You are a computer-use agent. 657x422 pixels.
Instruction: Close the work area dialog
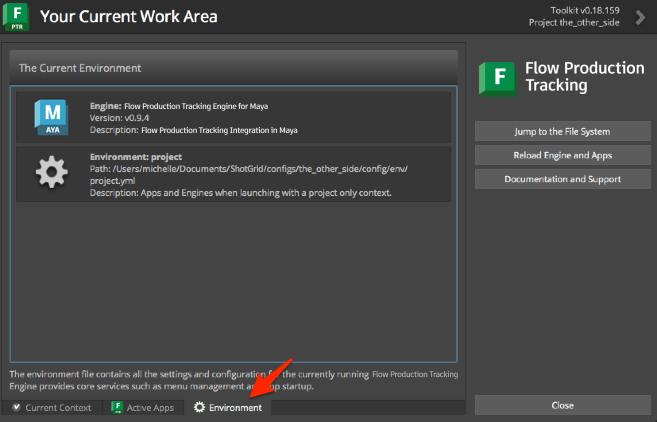[562, 405]
